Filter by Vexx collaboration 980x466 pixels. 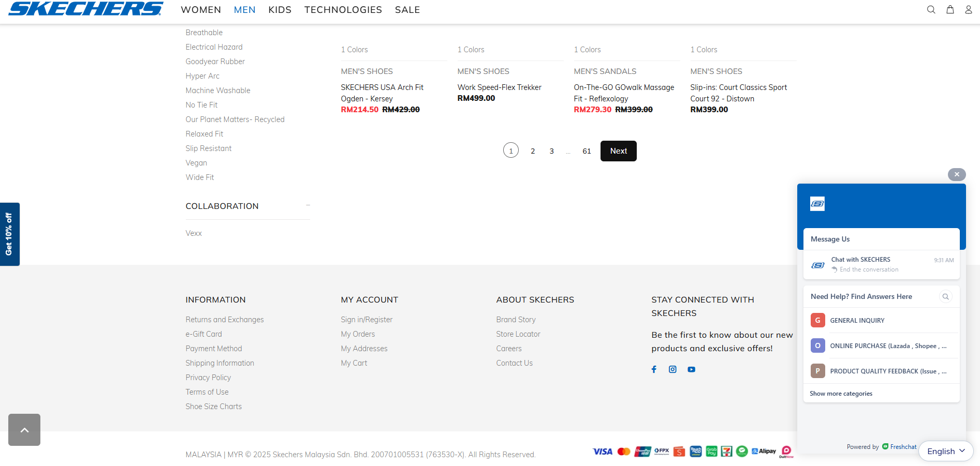point(194,233)
